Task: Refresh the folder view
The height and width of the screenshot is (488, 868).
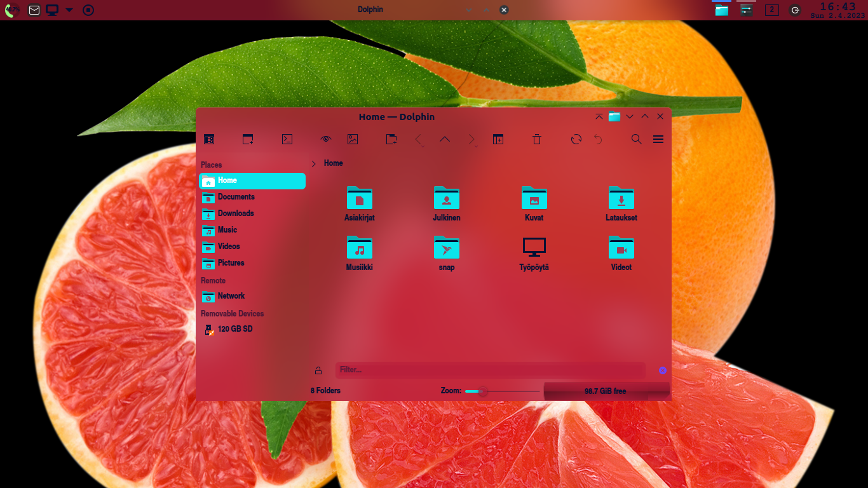Action: pyautogui.click(x=576, y=139)
